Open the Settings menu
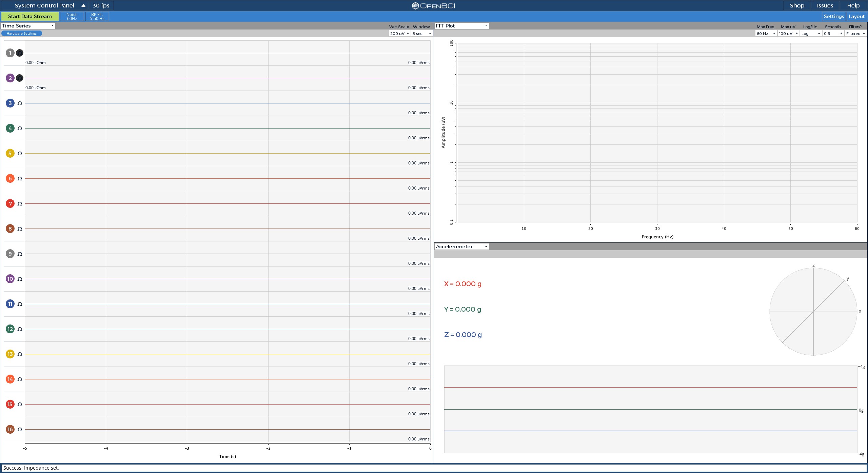The image size is (868, 473). 834,16
